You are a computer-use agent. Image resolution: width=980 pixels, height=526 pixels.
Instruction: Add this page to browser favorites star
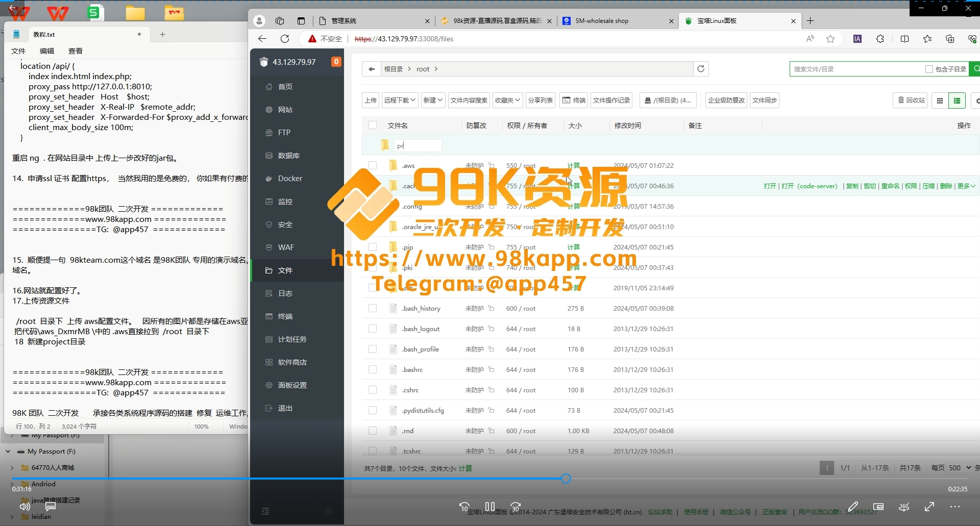[x=830, y=39]
